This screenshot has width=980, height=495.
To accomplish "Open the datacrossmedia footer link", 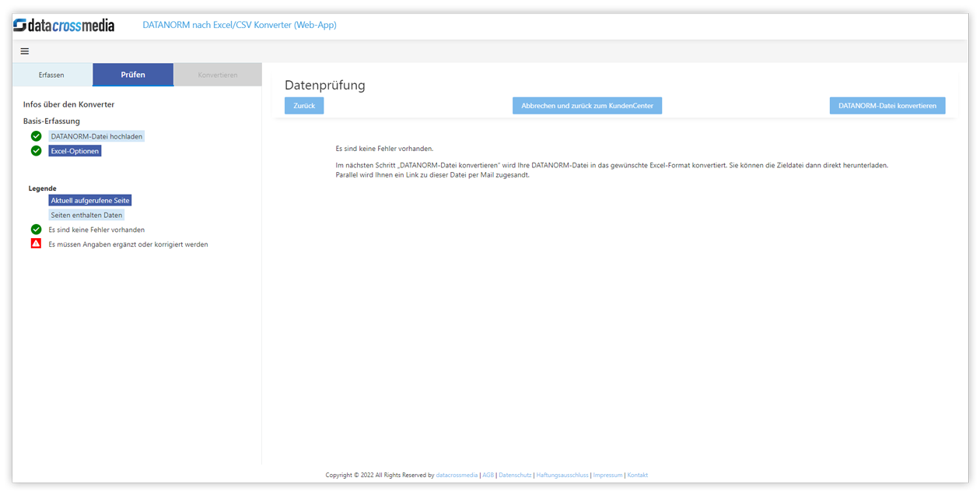I will 457,475.
